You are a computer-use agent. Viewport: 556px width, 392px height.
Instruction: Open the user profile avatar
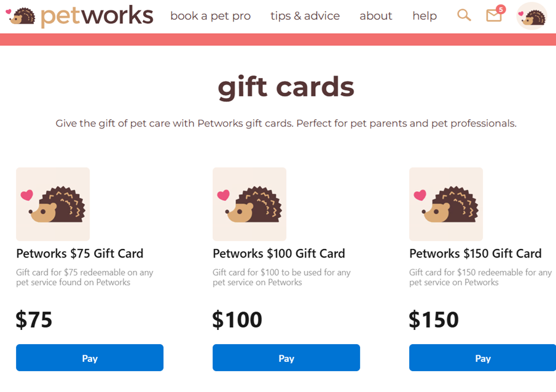click(531, 15)
